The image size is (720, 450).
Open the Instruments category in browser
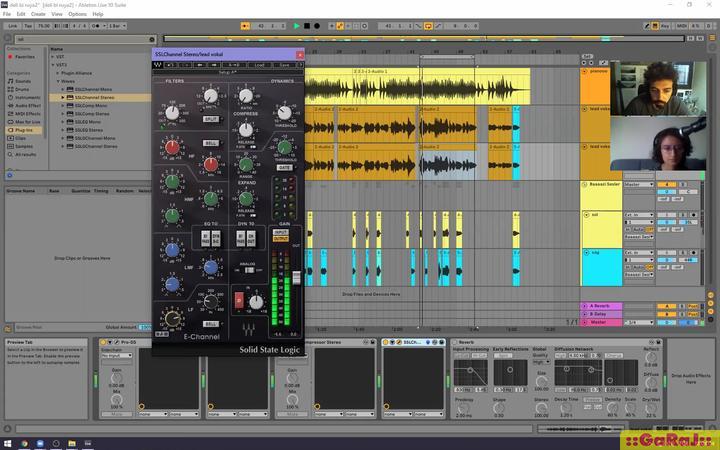pos(24,98)
